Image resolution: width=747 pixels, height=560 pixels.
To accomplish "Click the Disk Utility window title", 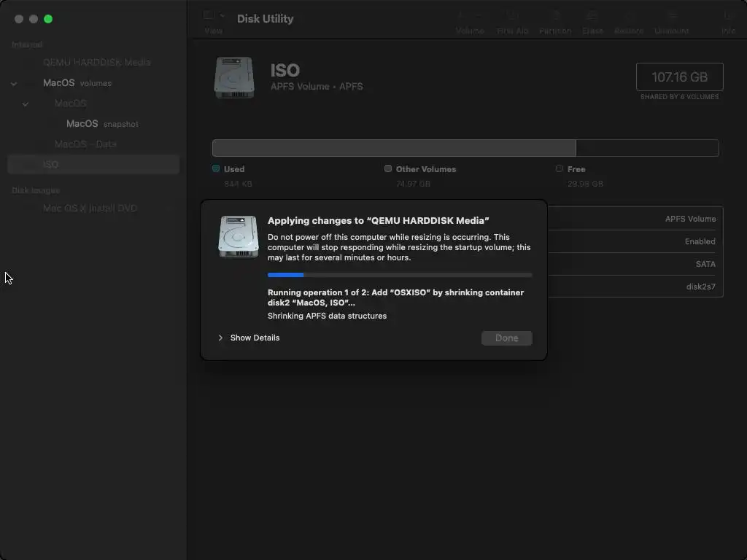I will click(x=266, y=18).
